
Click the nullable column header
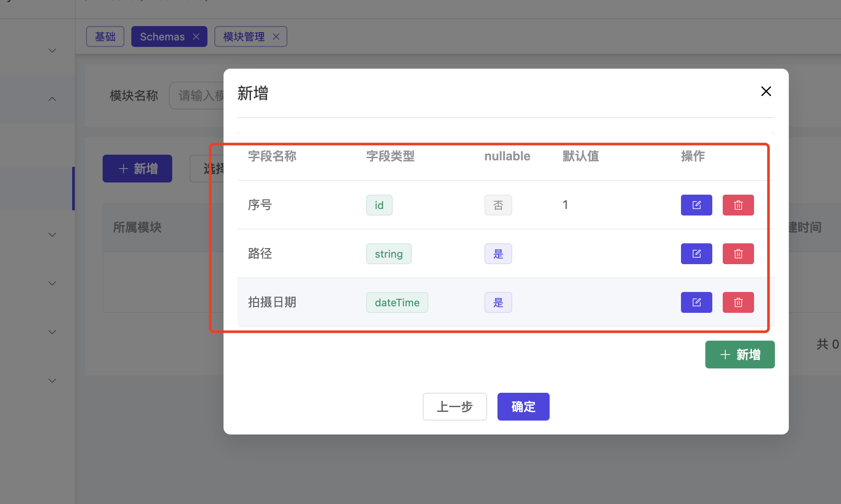point(507,156)
